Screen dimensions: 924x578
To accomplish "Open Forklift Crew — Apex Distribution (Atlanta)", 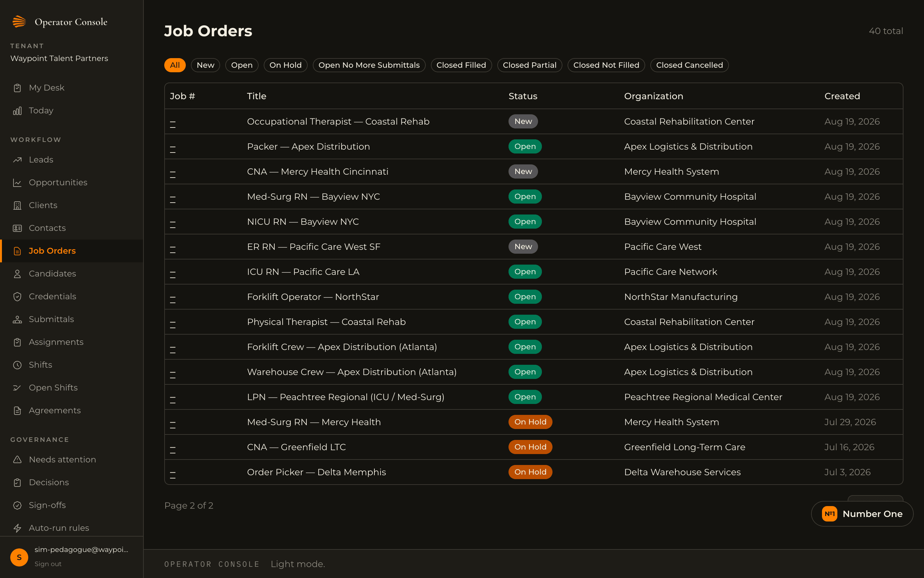I will pyautogui.click(x=534, y=347).
